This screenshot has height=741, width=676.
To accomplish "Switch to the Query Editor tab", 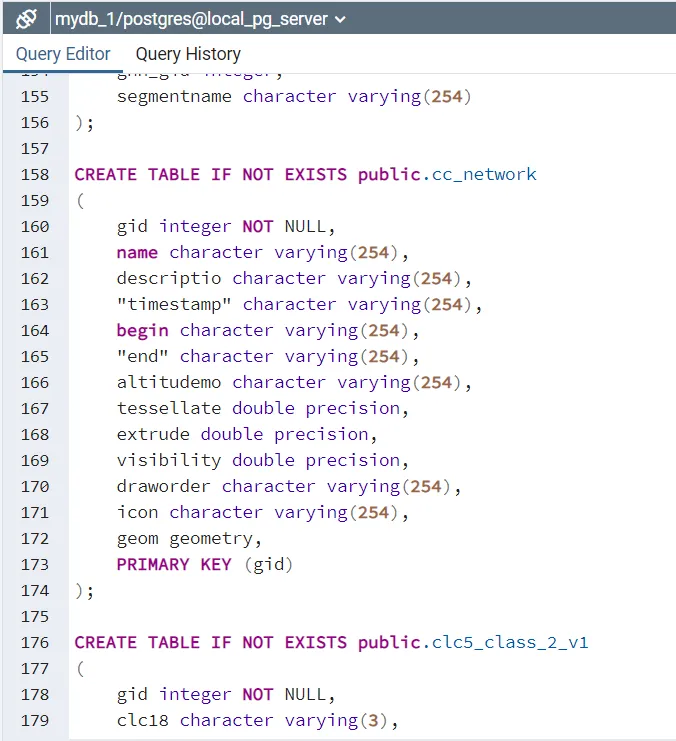I will point(63,54).
